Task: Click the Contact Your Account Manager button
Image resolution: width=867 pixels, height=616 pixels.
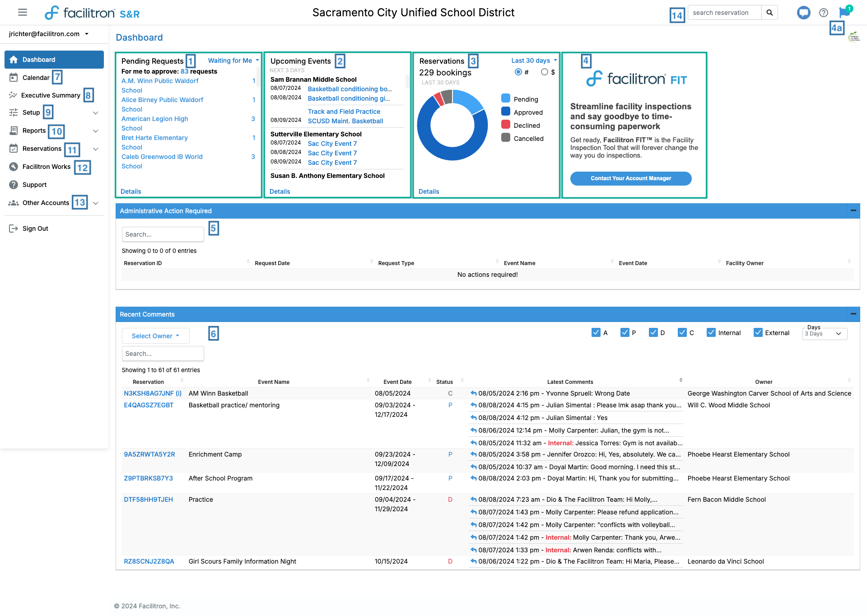Action: point(630,178)
